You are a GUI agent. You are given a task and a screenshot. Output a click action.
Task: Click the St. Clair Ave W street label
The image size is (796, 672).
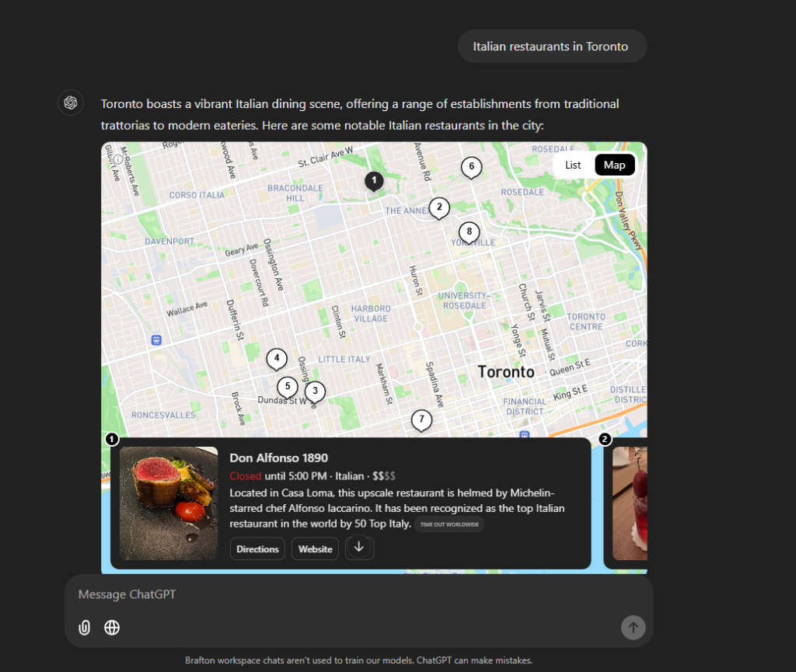click(x=325, y=157)
